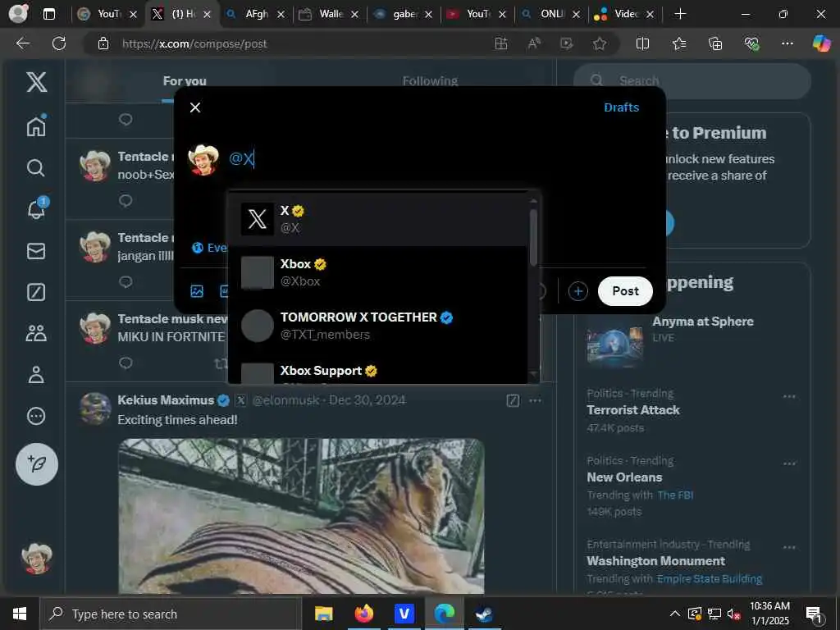Viewport: 840px width, 630px height.
Task: Reply to the jangan post
Action: [x=126, y=282]
